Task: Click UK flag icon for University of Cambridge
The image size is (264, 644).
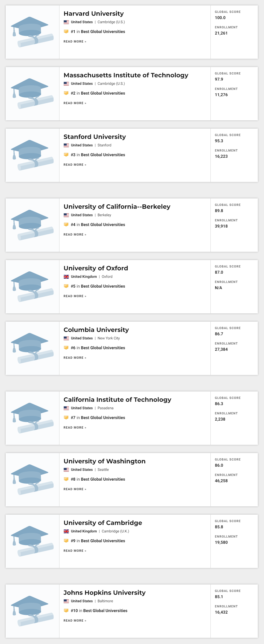Action: click(66, 531)
